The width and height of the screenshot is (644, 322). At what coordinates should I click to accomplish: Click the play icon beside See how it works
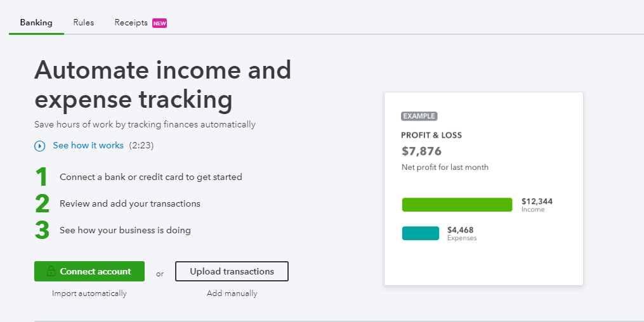40,146
